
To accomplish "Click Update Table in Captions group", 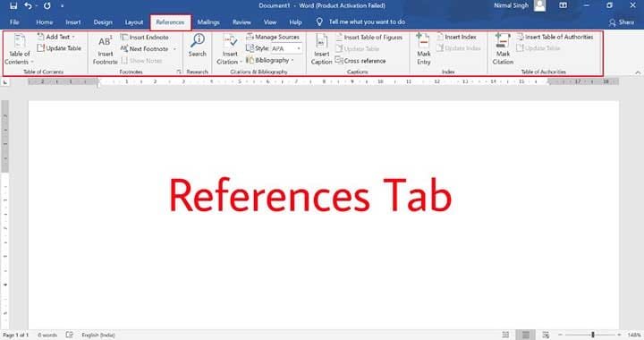I will (x=357, y=48).
